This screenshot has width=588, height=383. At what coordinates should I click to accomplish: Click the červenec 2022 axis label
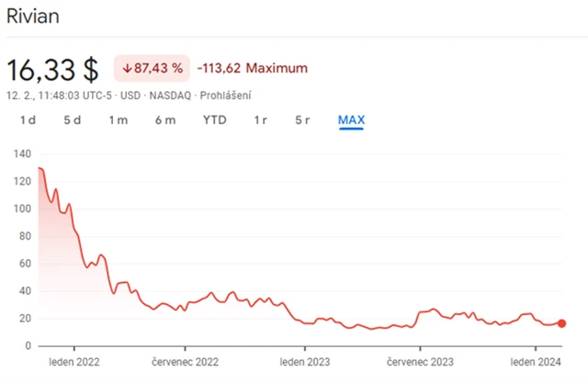pos(185,363)
